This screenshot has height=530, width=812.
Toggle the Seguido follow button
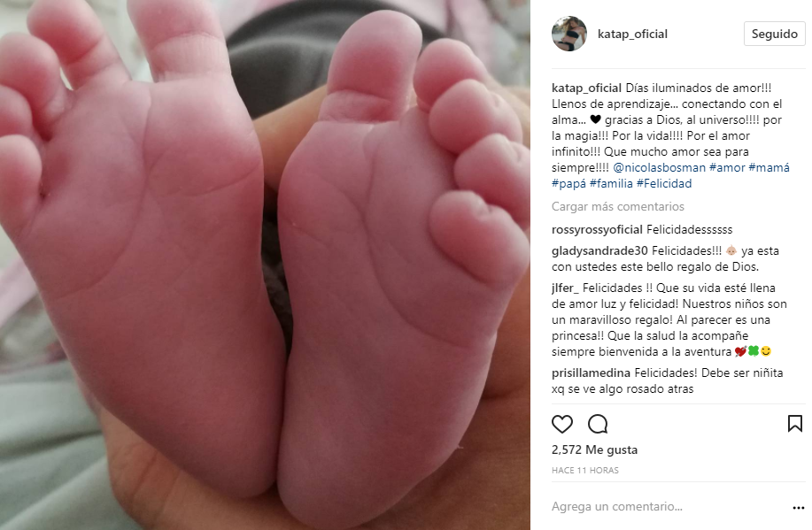[774, 34]
